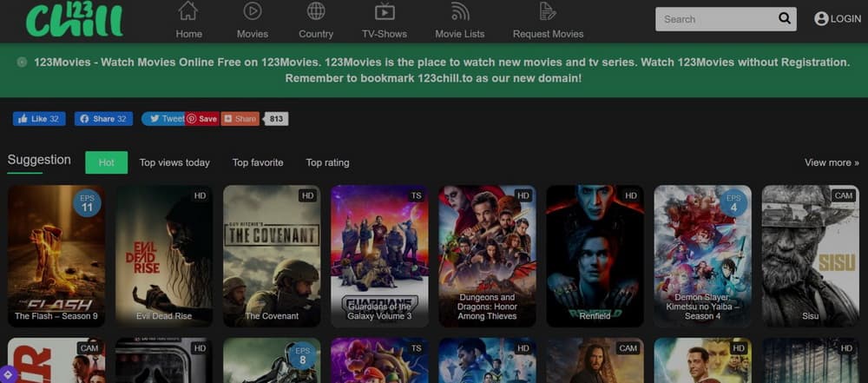This screenshot has width=868, height=383.
Task: Click the Movie Lists feed icon
Action: pos(460,12)
